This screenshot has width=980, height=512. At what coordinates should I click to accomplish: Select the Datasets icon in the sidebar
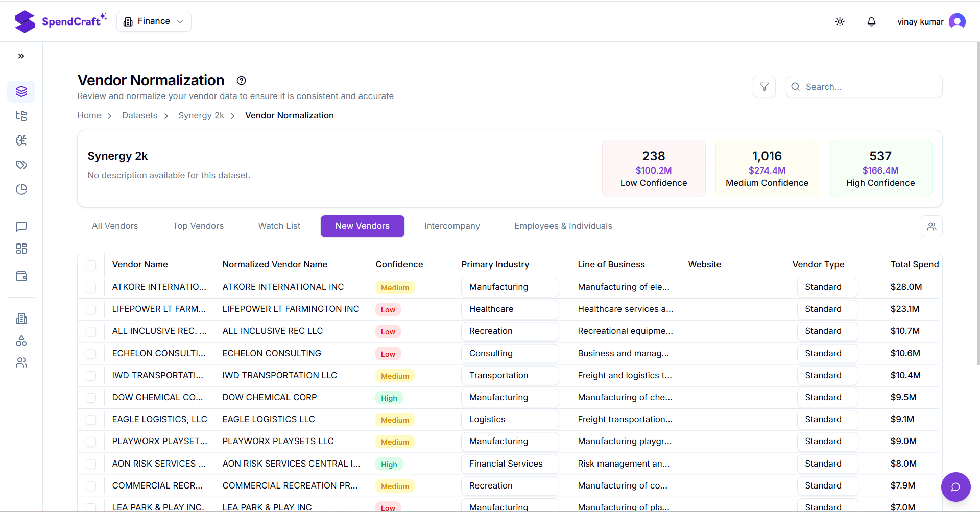21,91
